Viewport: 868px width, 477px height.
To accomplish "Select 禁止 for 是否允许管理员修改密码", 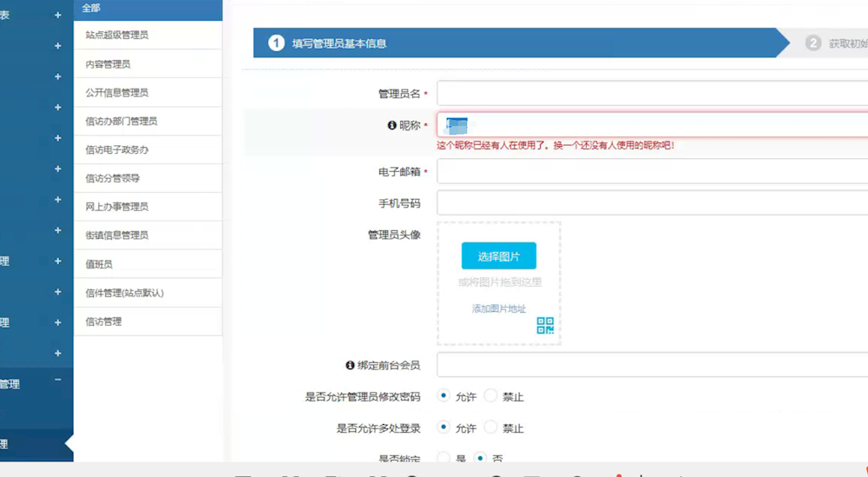I will pos(491,396).
